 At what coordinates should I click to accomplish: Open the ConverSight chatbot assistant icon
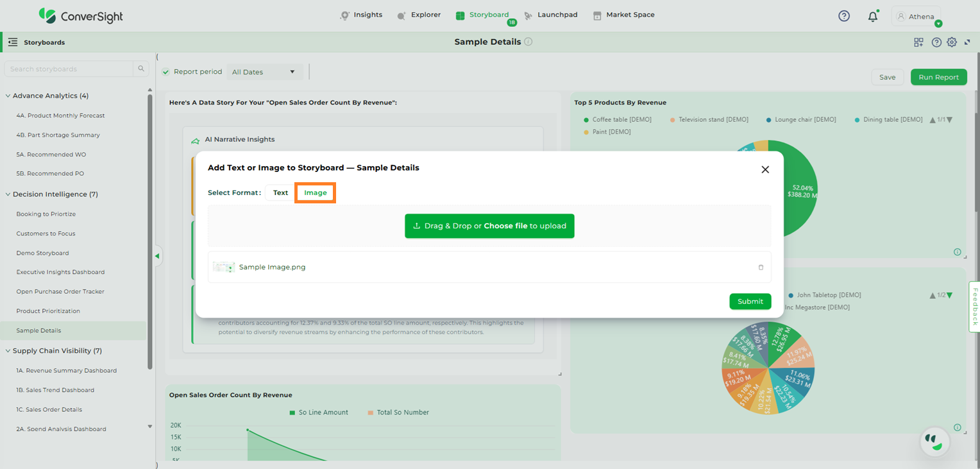(x=934, y=441)
